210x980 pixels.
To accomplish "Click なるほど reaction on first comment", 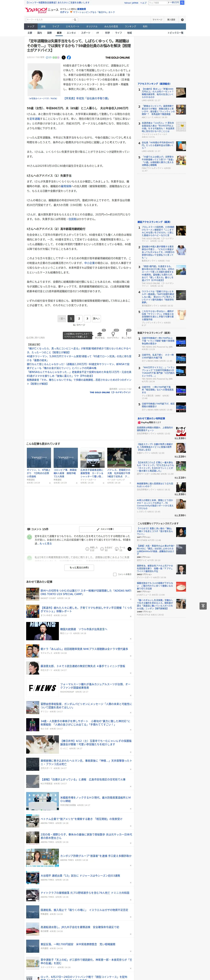I will click(x=107, y=549).
